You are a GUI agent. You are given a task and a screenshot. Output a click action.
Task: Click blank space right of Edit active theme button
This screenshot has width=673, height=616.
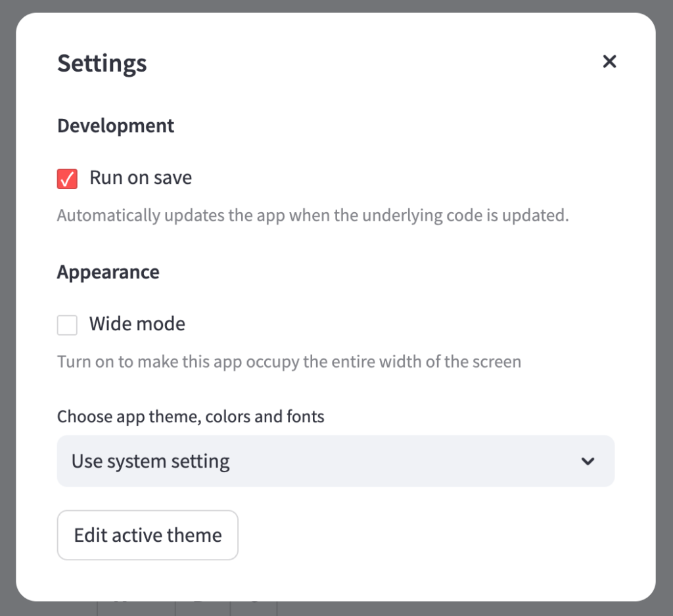tap(427, 535)
